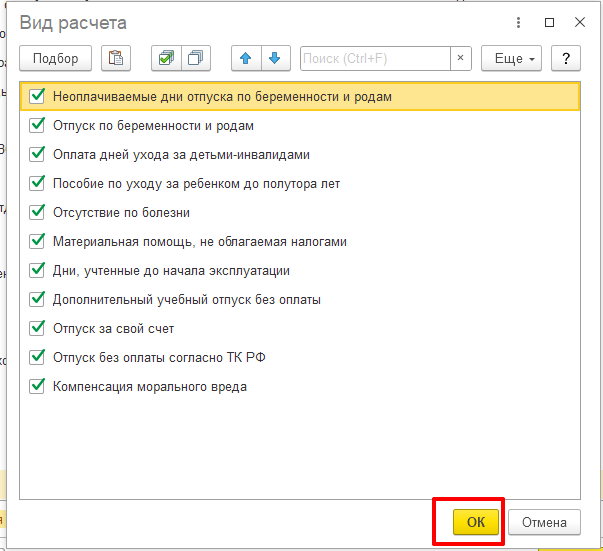603x551 pixels.
Task: Toggle Материальная помощь, не облагаемая налогами checkbox
Action: tap(37, 241)
